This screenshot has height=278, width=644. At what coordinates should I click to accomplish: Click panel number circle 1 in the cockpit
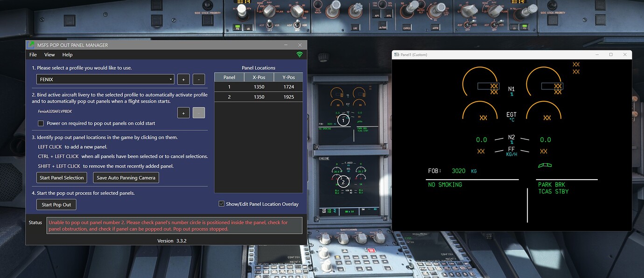343,120
